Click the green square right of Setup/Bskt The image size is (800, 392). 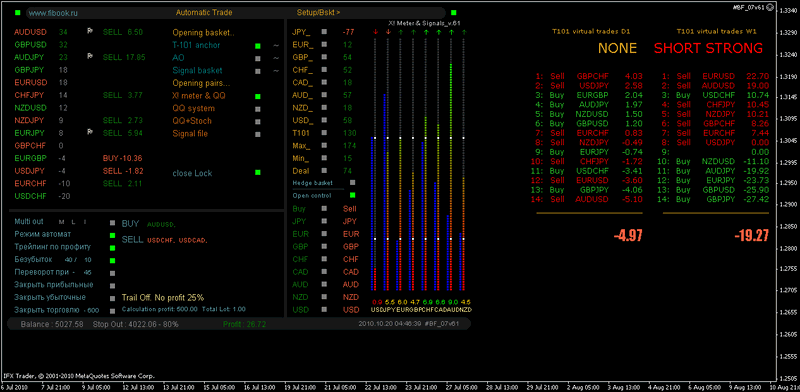[454, 12]
